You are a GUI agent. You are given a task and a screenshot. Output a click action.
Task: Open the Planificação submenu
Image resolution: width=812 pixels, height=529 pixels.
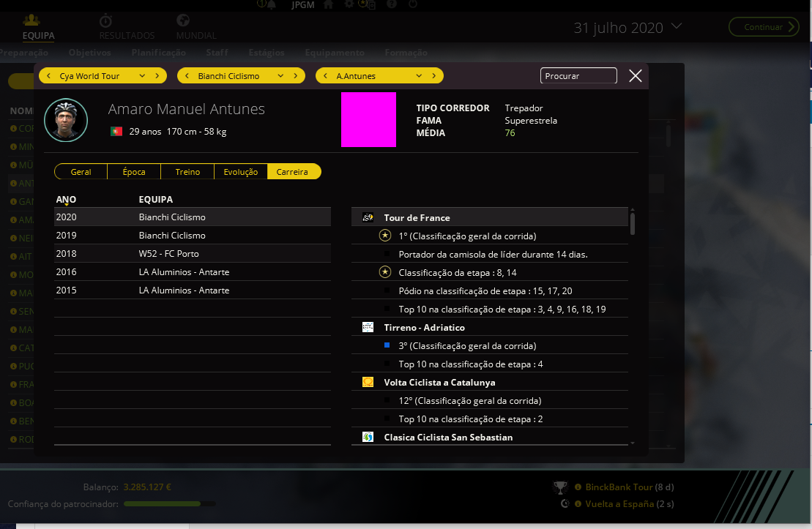click(158, 52)
